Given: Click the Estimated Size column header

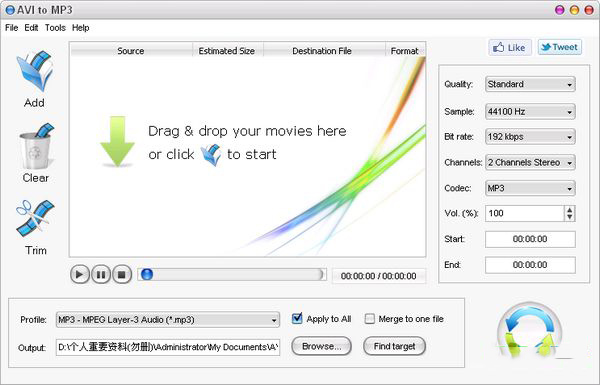Looking at the screenshot, I should coord(227,51).
